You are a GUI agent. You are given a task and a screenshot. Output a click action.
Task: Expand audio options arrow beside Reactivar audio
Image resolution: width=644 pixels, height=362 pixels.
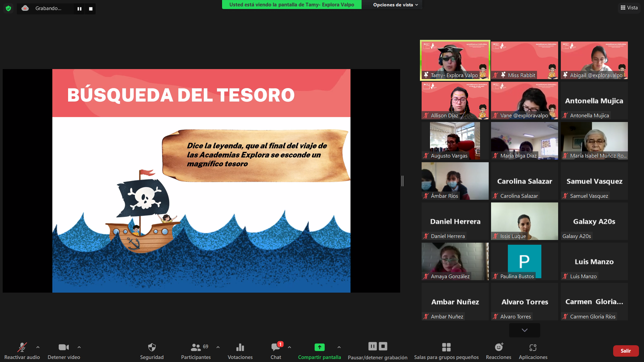tap(38, 347)
